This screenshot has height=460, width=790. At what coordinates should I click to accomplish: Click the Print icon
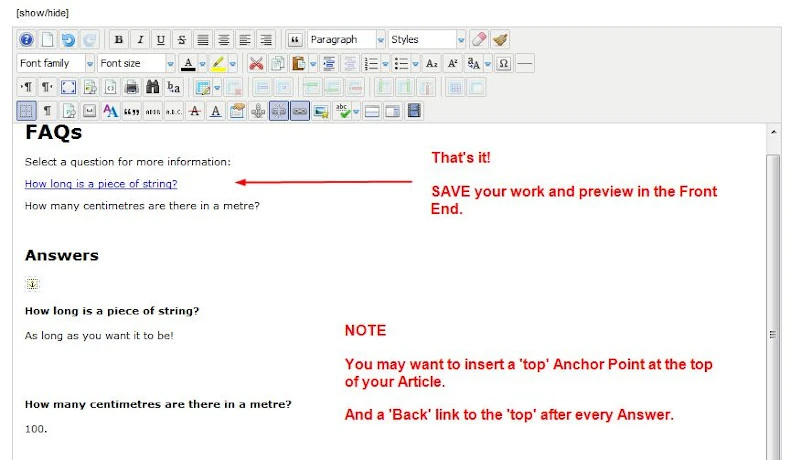[131, 87]
